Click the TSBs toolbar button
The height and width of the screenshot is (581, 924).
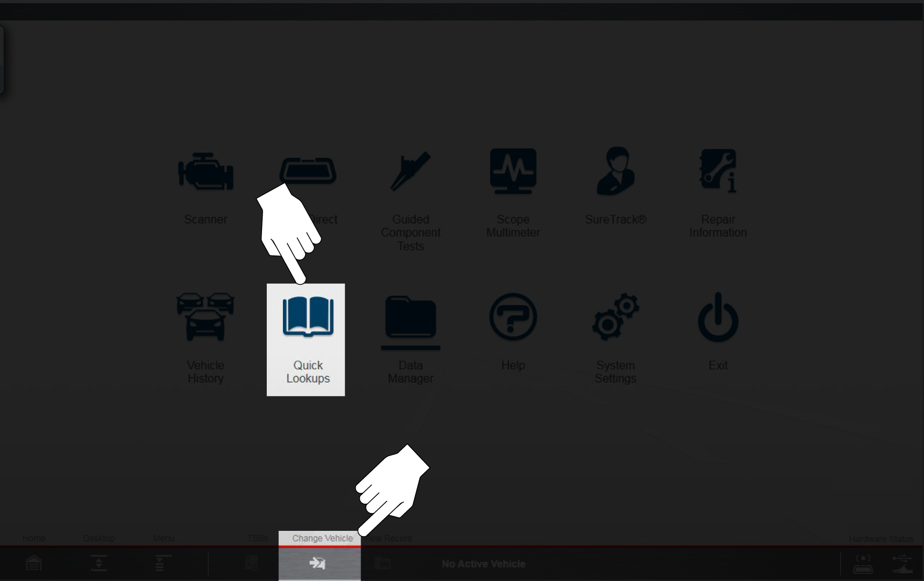click(x=253, y=563)
